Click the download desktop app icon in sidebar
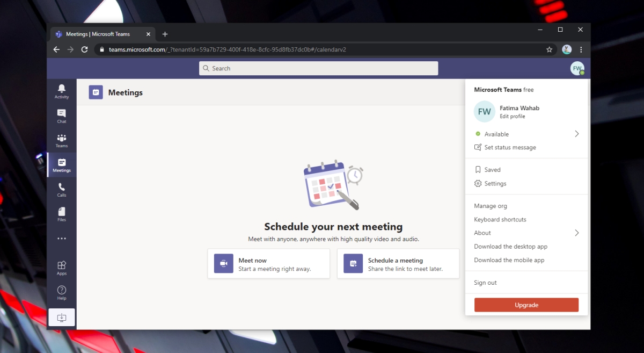 pyautogui.click(x=62, y=318)
